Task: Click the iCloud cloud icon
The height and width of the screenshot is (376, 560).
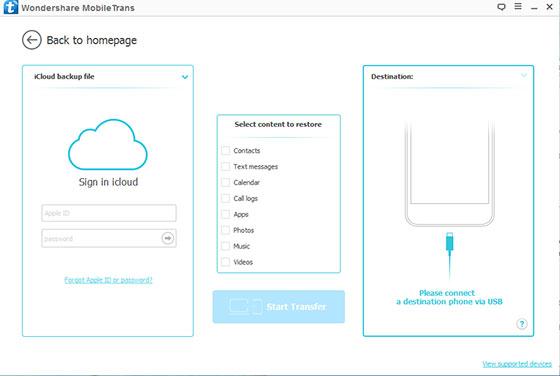Action: [x=108, y=145]
